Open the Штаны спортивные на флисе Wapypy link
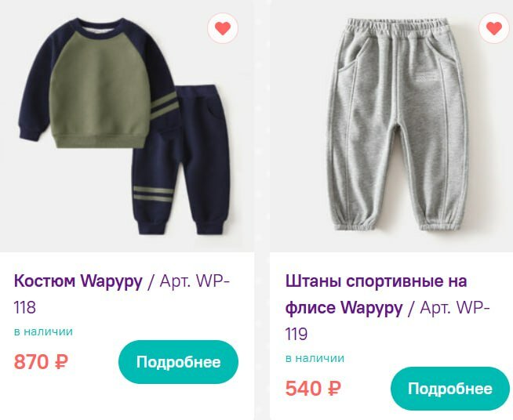 pos(376,294)
